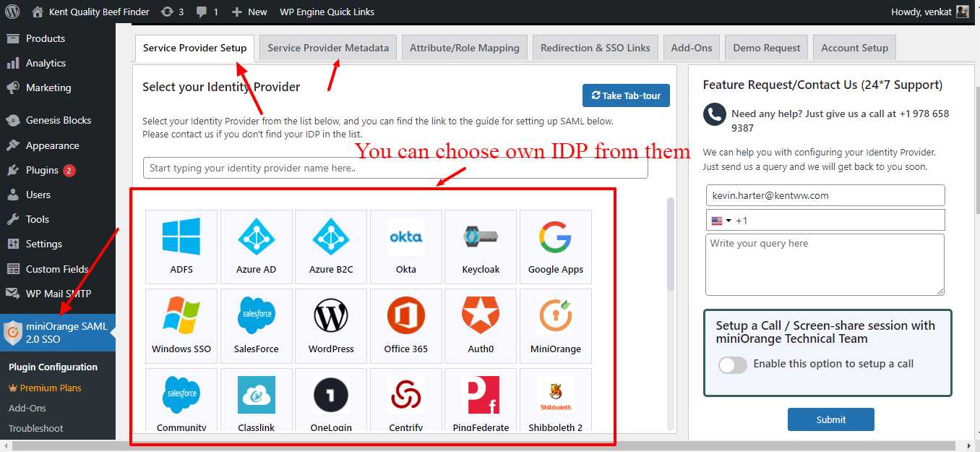Screen dimensions: 980x452
Task: Choose the Office 365 provider
Action: coord(406,325)
